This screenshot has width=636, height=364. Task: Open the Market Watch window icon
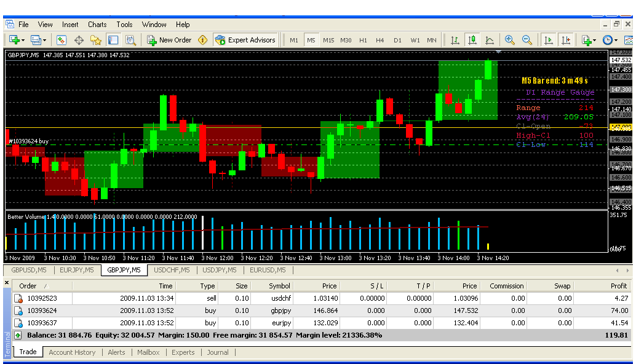tap(62, 40)
